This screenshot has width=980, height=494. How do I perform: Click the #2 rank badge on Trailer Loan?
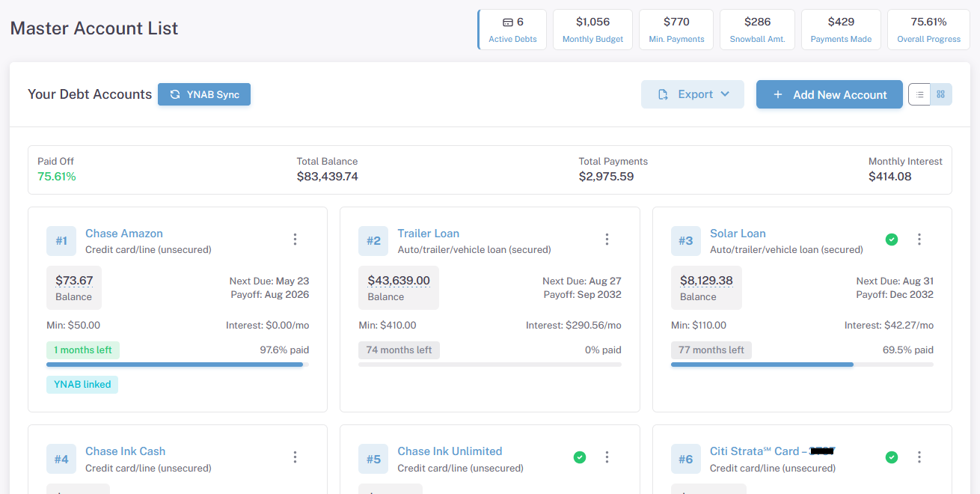coord(373,241)
